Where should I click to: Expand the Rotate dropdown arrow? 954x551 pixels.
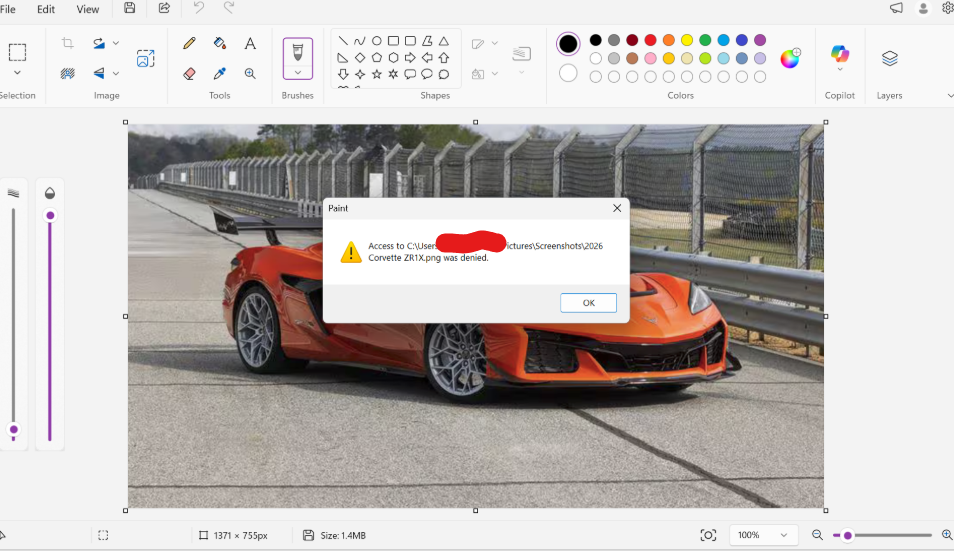coord(116,43)
